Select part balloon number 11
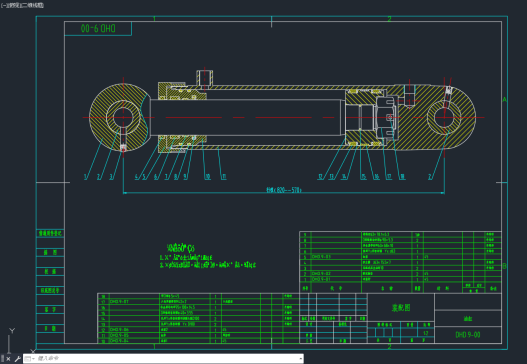 pos(224,176)
